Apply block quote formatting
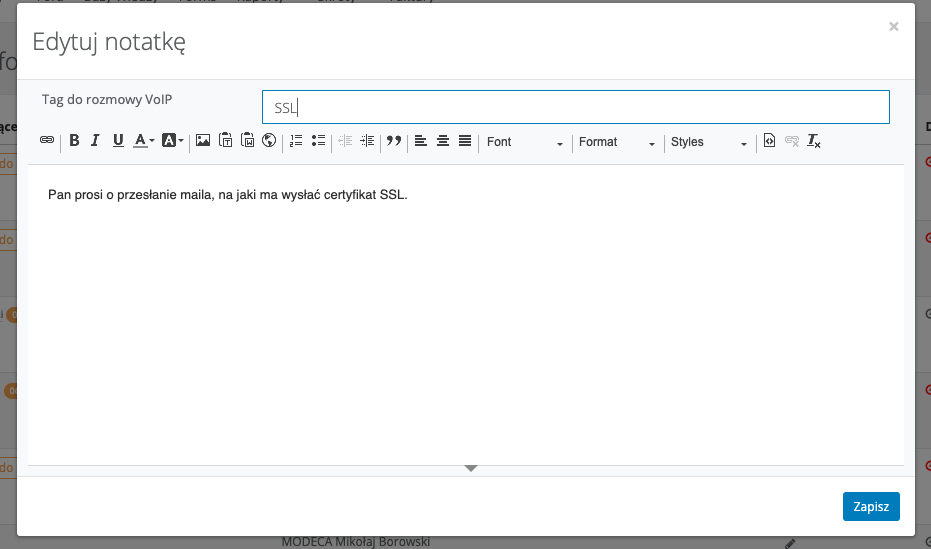Viewport: 931px width, 549px height. click(x=394, y=140)
